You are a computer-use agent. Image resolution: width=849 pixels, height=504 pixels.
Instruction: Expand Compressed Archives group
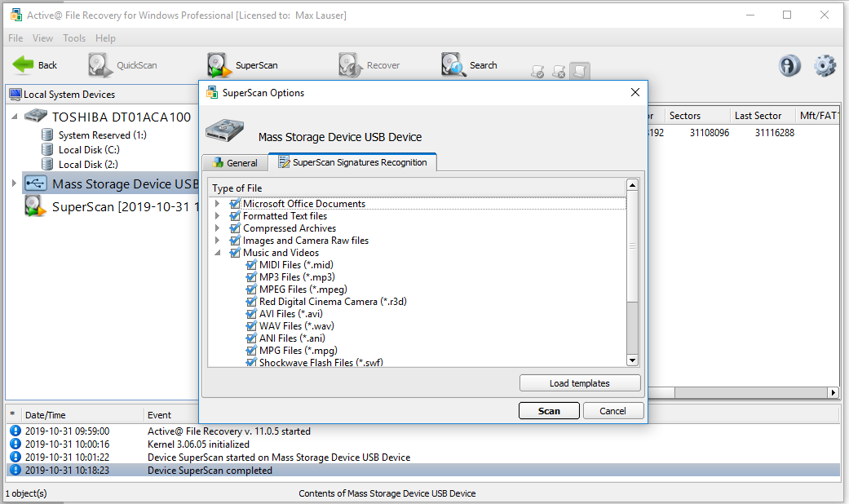[x=218, y=228]
